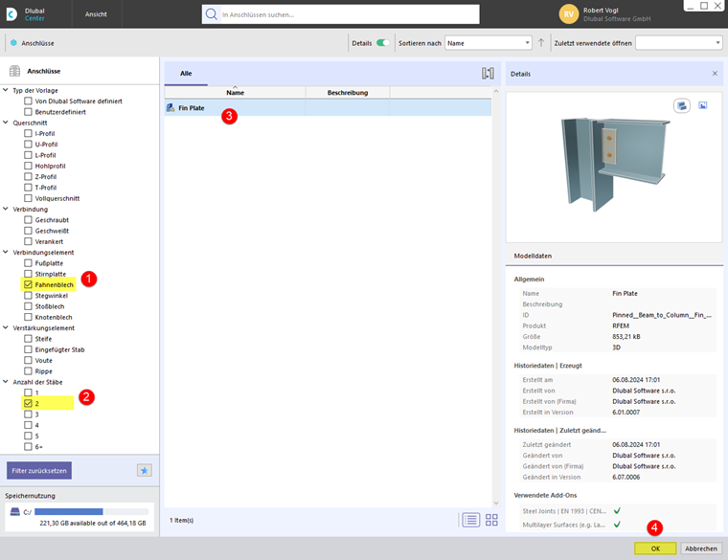Show image preview in Details
Image resolution: width=728 pixels, height=560 pixels.
pyautogui.click(x=703, y=106)
